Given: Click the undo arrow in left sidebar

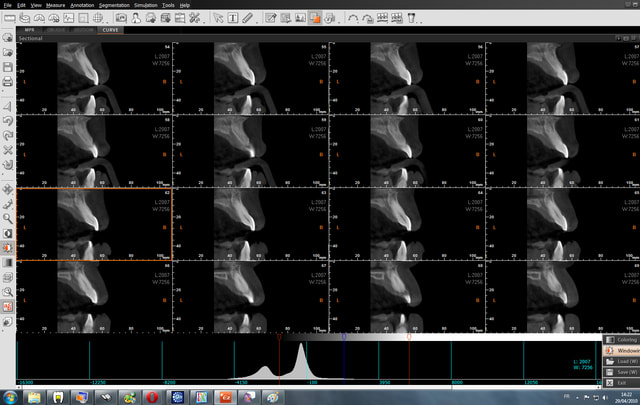Looking at the screenshot, I should coord(9,120).
